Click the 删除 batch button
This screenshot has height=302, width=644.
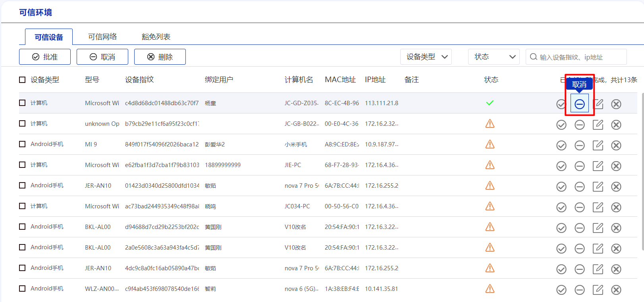click(x=160, y=57)
